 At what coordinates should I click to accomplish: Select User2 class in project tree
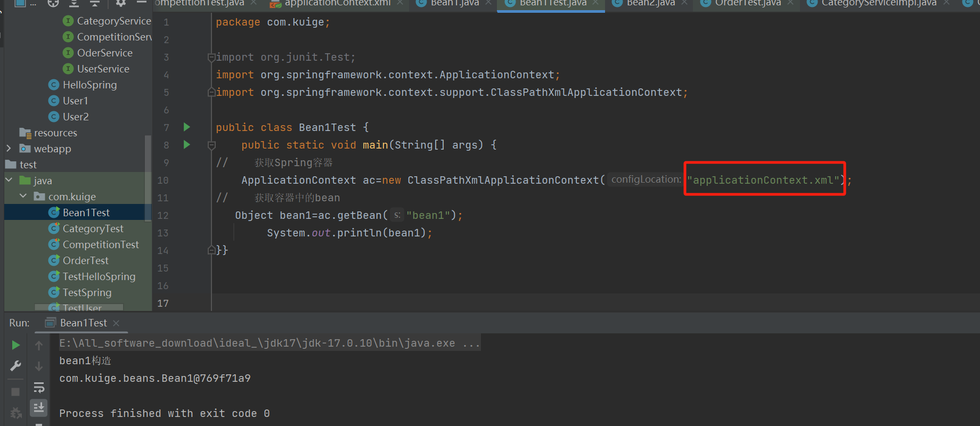click(x=76, y=117)
